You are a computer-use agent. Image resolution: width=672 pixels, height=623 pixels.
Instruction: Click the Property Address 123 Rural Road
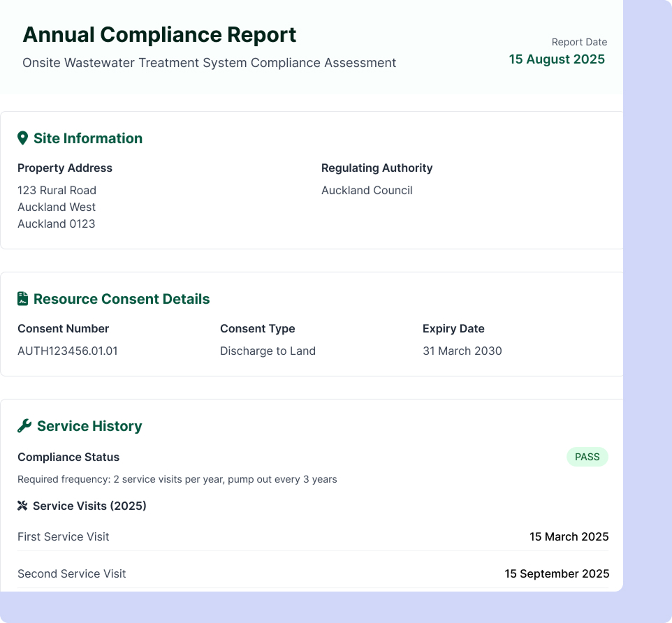point(57,190)
